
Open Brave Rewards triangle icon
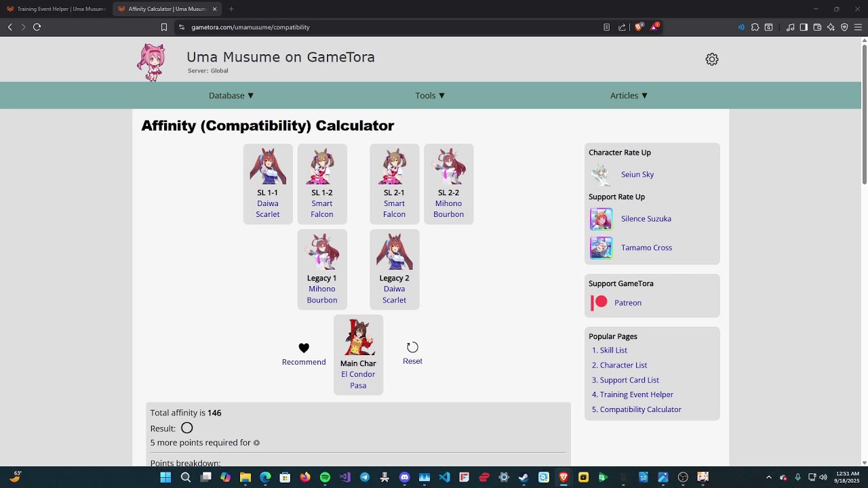pyautogui.click(x=654, y=27)
